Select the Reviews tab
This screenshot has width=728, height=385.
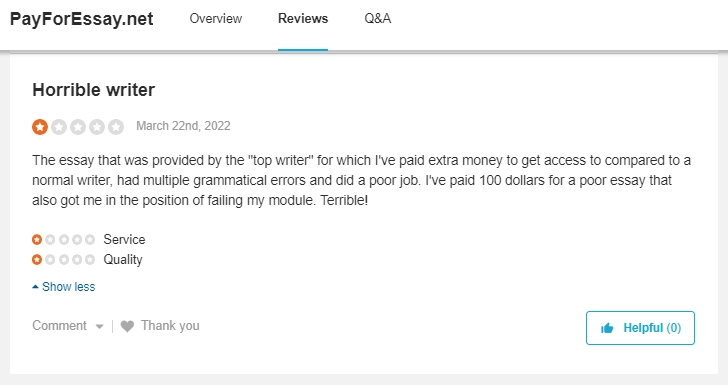click(303, 19)
